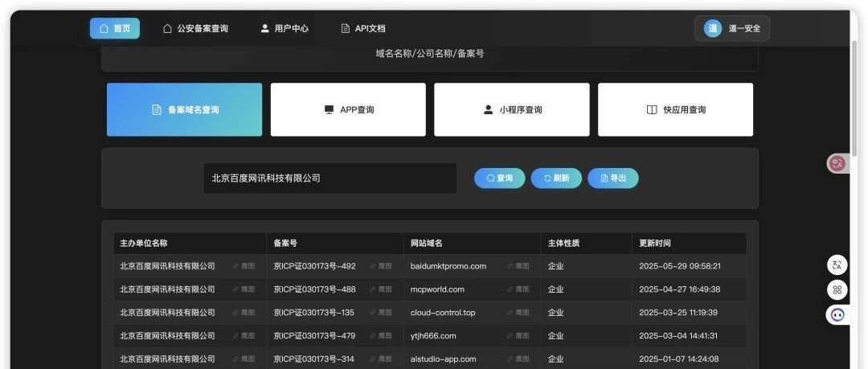This screenshot has width=868, height=369.
Task: Click company-name 鹰图 link in aistudio-app.com row
Action: [x=244, y=359]
